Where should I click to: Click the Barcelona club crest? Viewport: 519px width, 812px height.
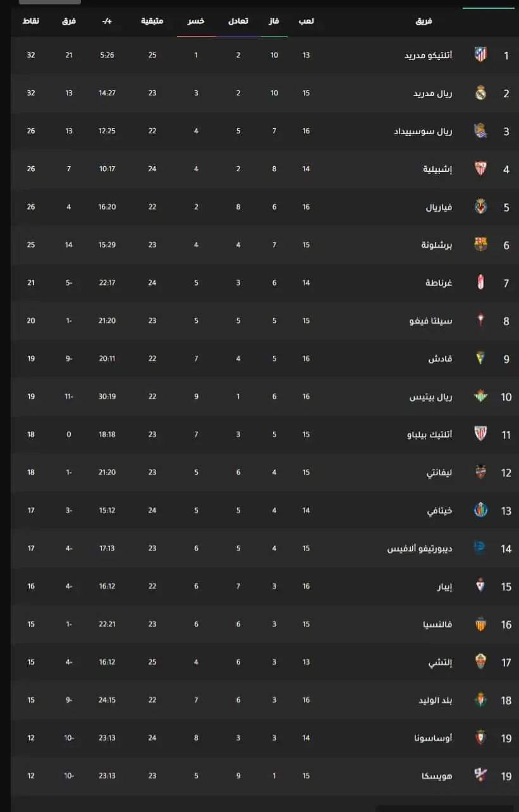click(x=481, y=245)
